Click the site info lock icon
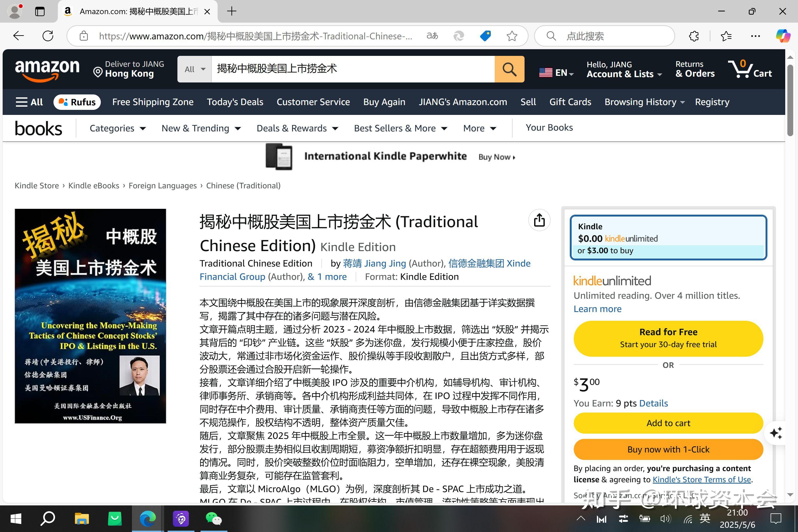This screenshot has width=798, height=532. coord(84,36)
